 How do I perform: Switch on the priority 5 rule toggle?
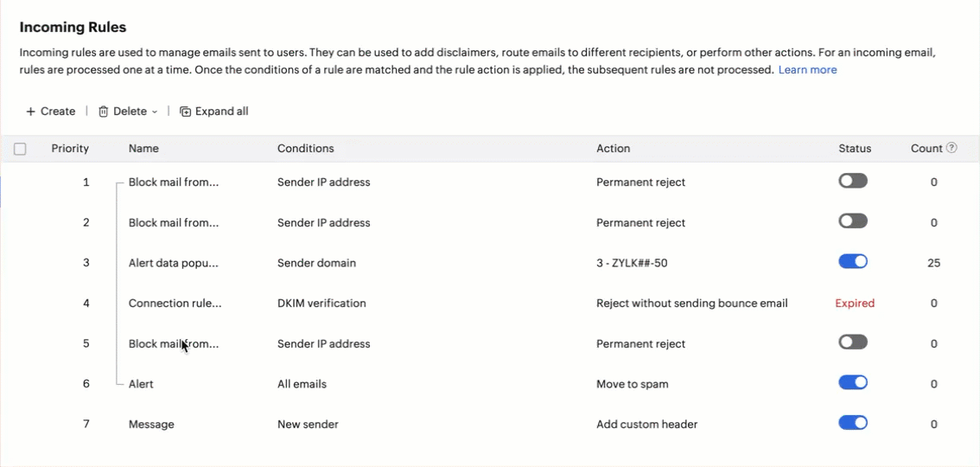pos(853,342)
